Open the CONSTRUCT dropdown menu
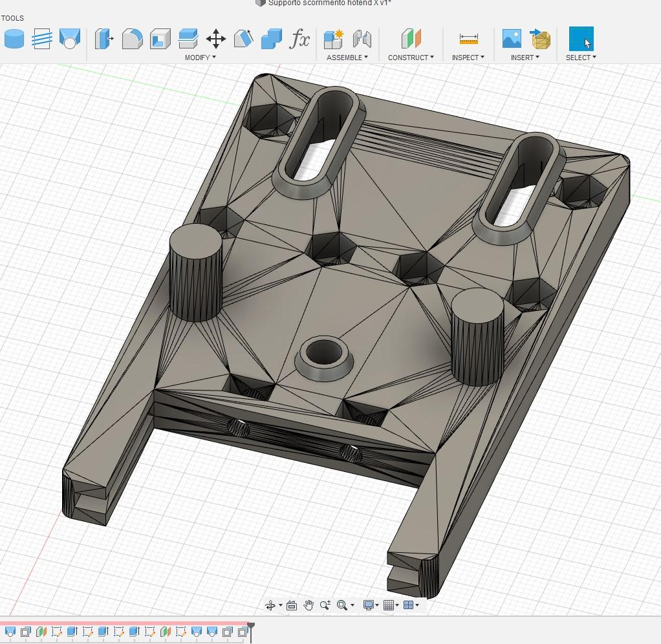This screenshot has height=644, width=661. pos(411,58)
